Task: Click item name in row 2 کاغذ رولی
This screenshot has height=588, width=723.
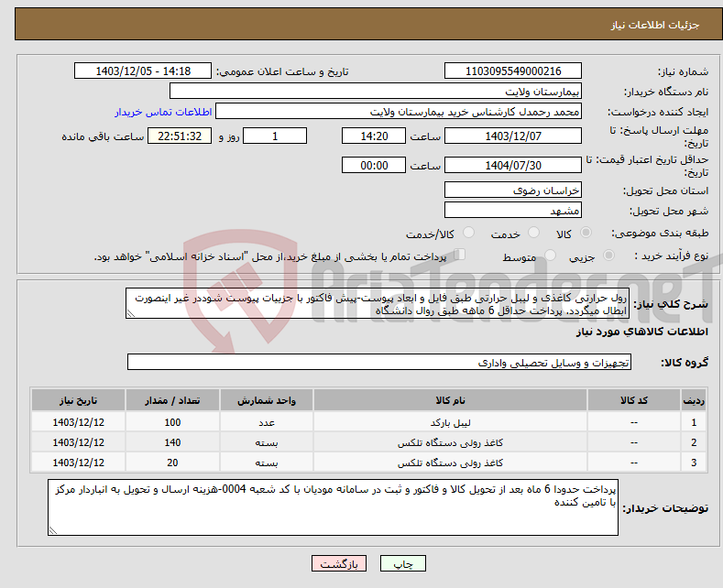Action: click(x=450, y=442)
